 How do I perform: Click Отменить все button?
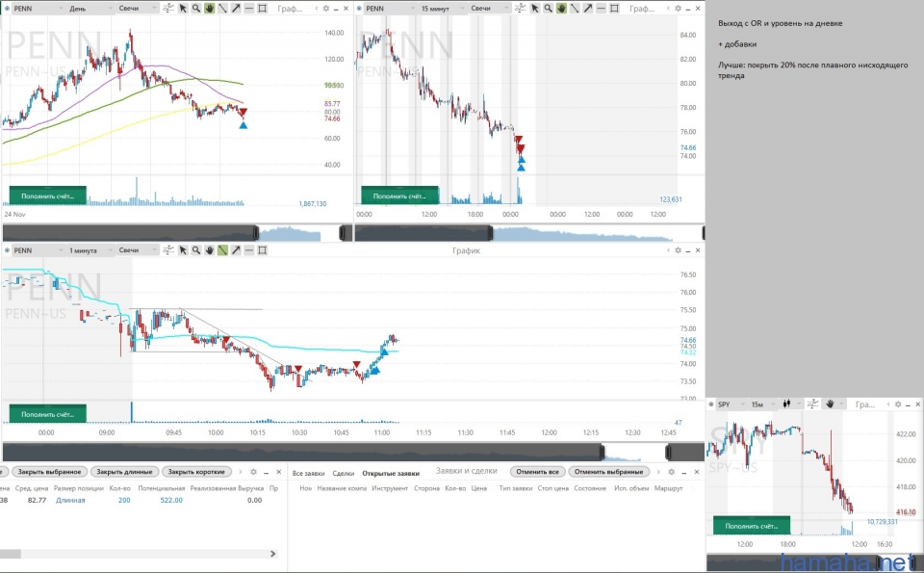(x=537, y=472)
